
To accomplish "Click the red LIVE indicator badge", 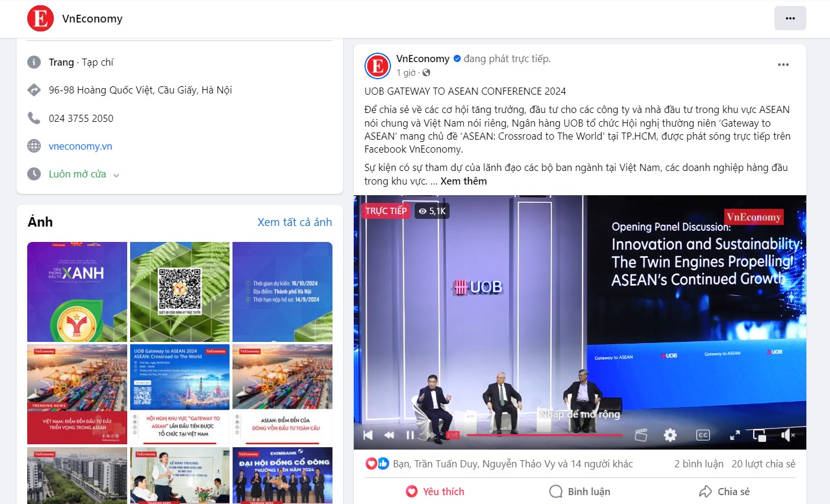I will point(453,435).
